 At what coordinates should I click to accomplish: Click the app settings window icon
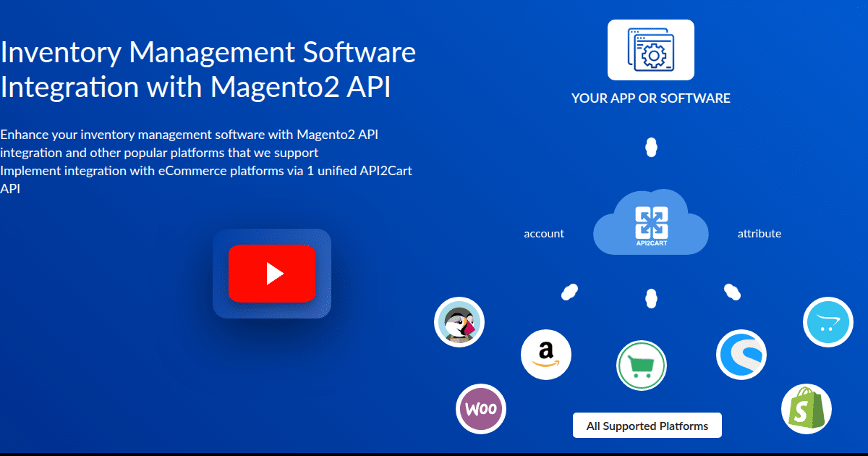point(651,49)
